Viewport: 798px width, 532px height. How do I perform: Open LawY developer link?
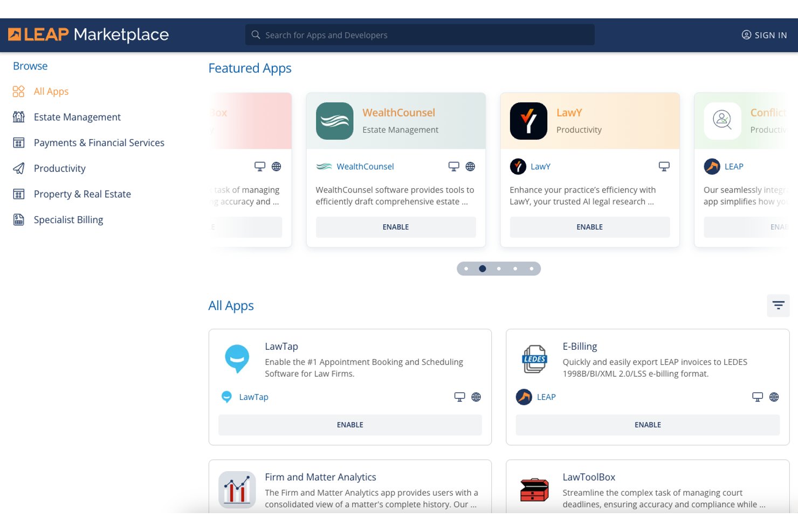pos(540,167)
